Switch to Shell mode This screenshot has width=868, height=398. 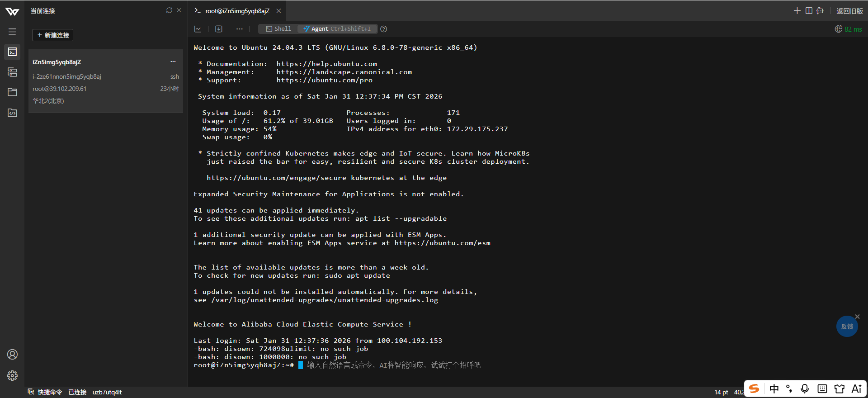278,29
